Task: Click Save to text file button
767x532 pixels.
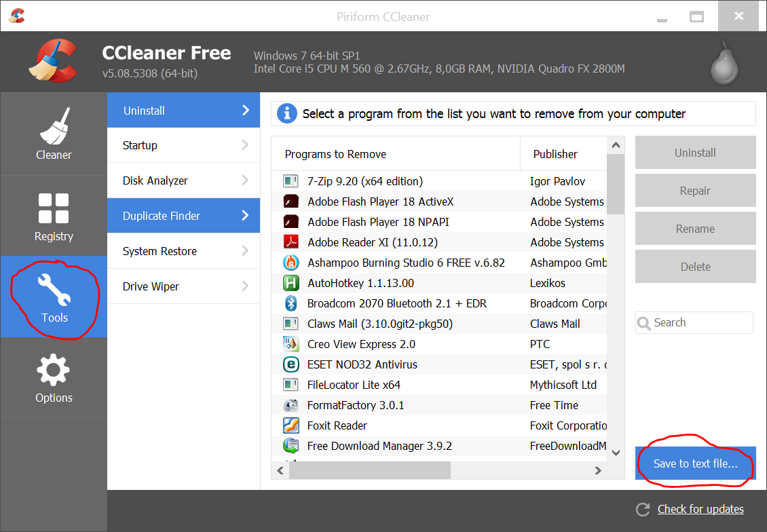Action: point(695,463)
